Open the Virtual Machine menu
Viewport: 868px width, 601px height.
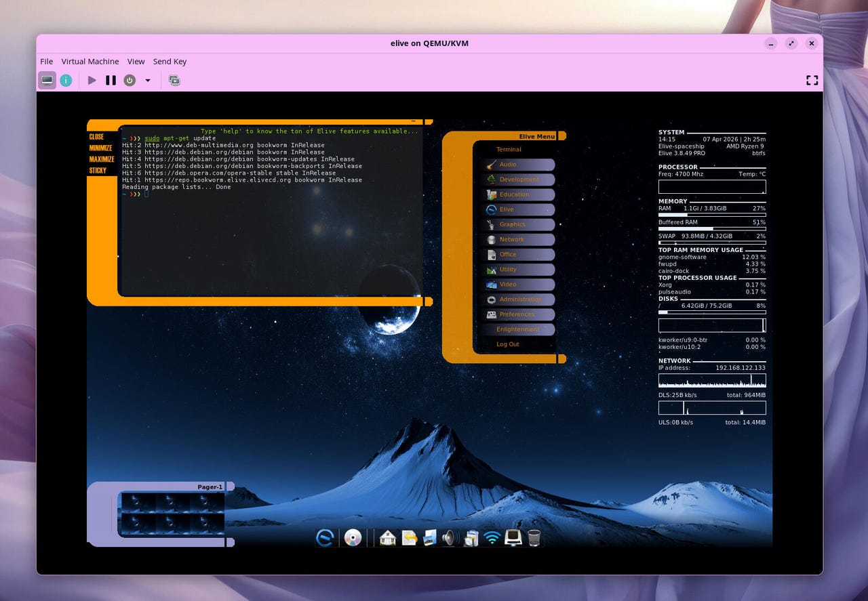click(90, 62)
